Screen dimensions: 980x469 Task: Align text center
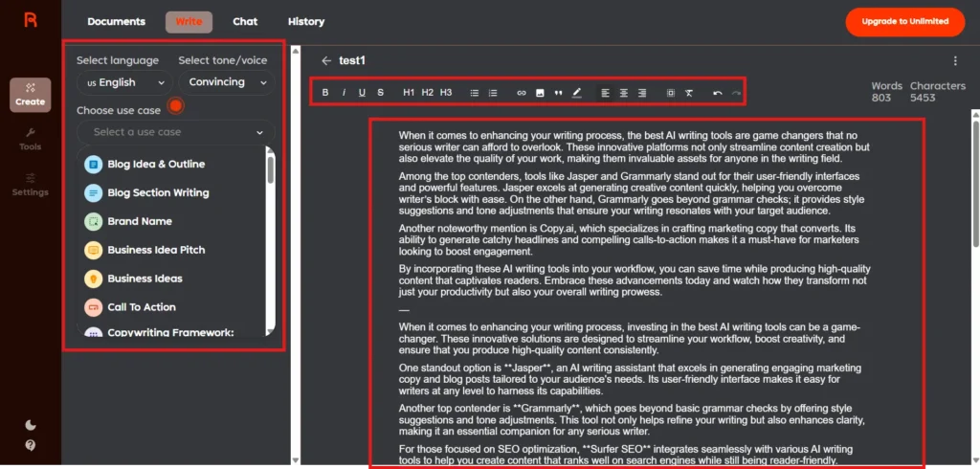click(624, 93)
